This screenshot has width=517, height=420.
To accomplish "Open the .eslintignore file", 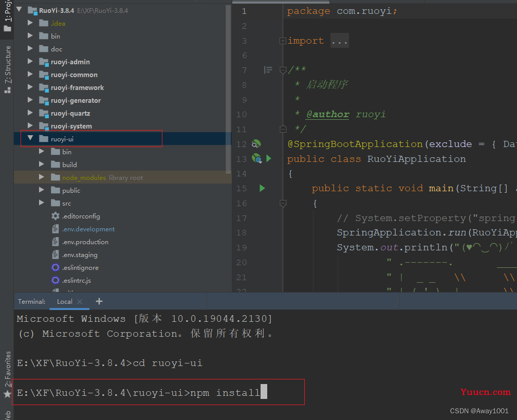I will click(x=81, y=267).
